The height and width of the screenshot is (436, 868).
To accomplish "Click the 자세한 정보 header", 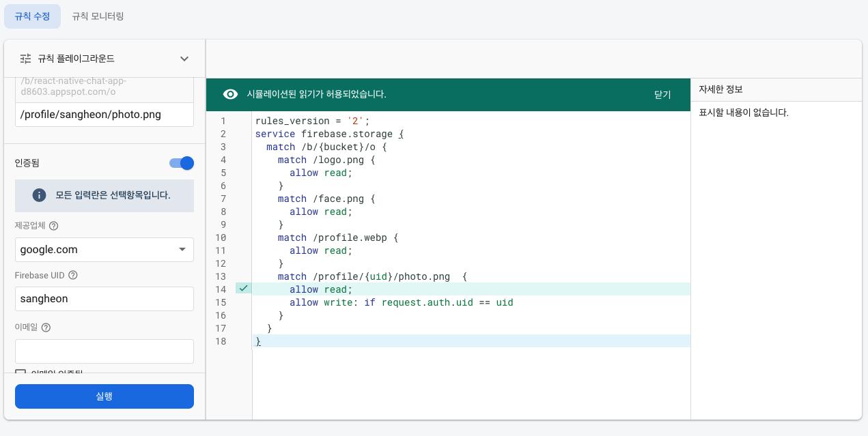I will click(x=720, y=89).
